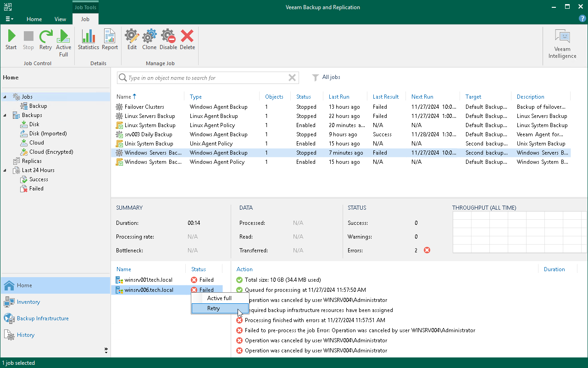Clear the search box with the X icon
Screen dimensions: 588x368
click(x=292, y=78)
